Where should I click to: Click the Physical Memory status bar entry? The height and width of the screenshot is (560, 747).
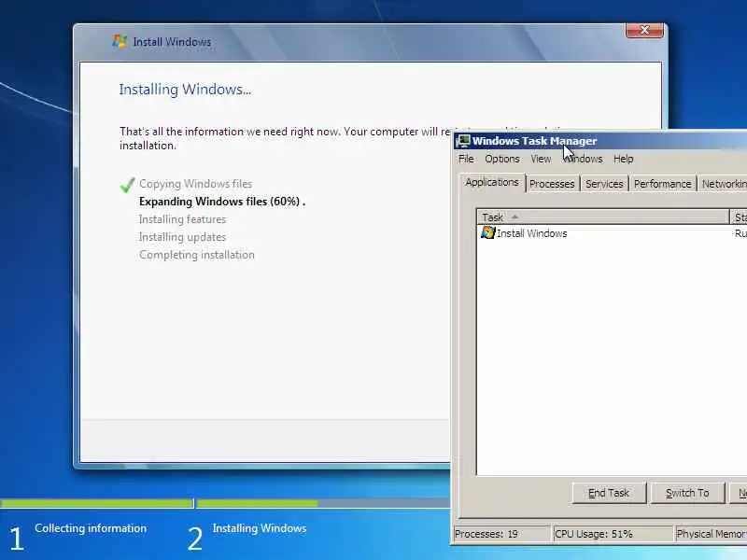point(711,534)
